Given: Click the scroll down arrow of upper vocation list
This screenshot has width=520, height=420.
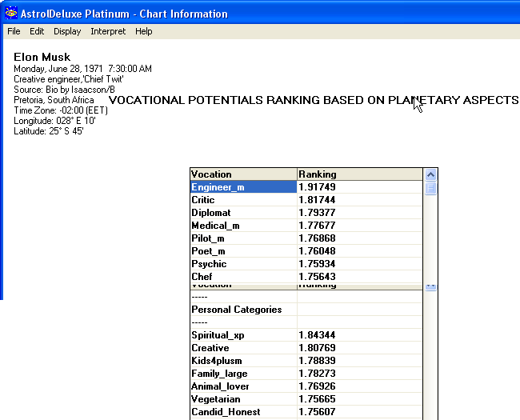Looking at the screenshot, I should click(x=430, y=286).
